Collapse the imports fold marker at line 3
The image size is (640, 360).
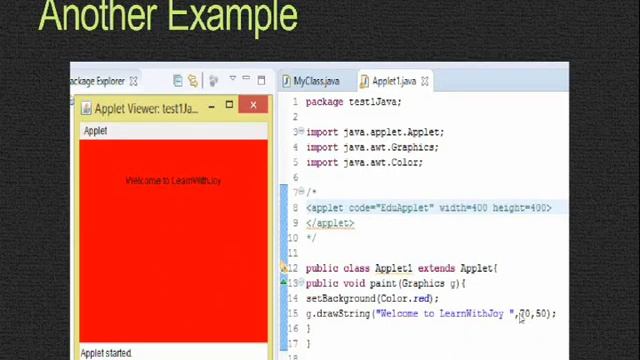click(301, 131)
